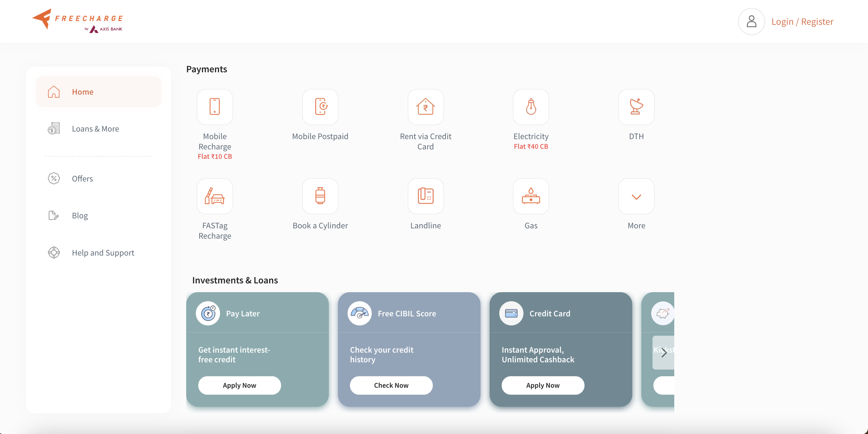868x434 pixels.
Task: Click the Gas label text
Action: point(531,225)
